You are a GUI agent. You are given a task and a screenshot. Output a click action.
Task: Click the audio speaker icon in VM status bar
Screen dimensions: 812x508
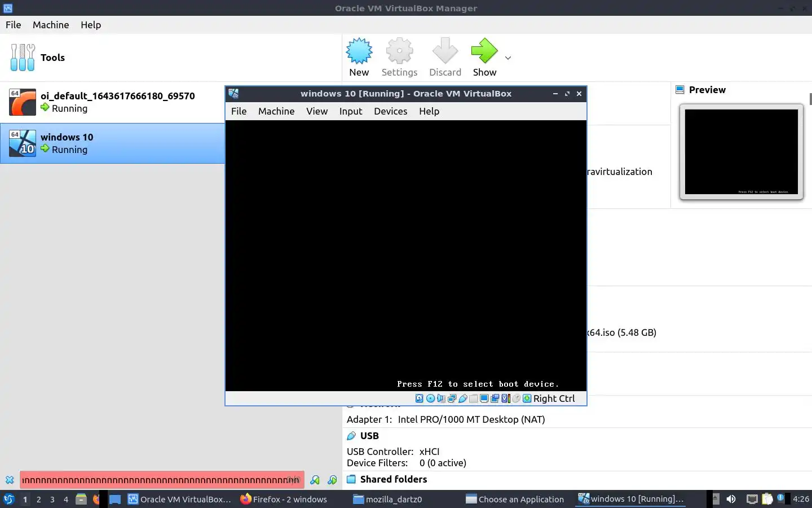442,398
